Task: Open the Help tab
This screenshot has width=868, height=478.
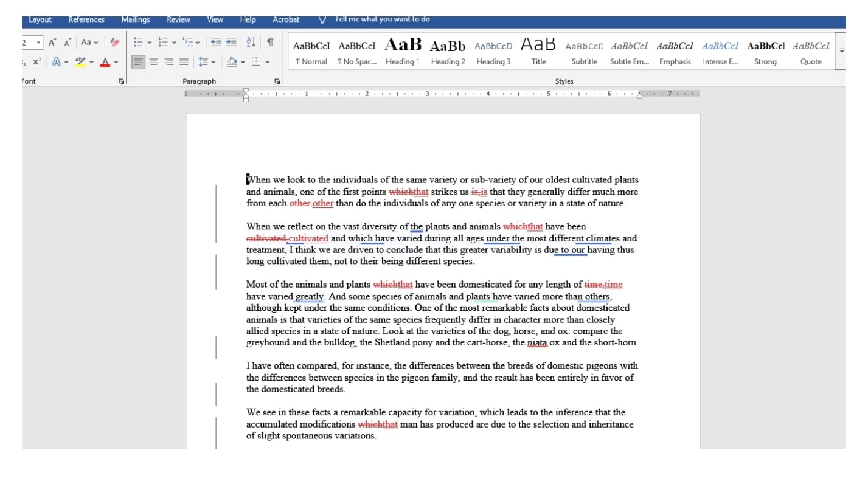Action: [248, 19]
